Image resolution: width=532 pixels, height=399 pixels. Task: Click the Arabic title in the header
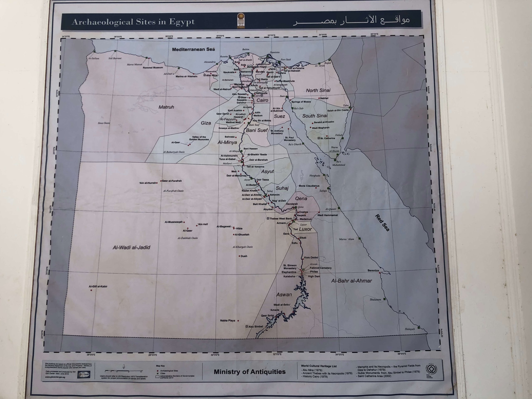pos(351,21)
